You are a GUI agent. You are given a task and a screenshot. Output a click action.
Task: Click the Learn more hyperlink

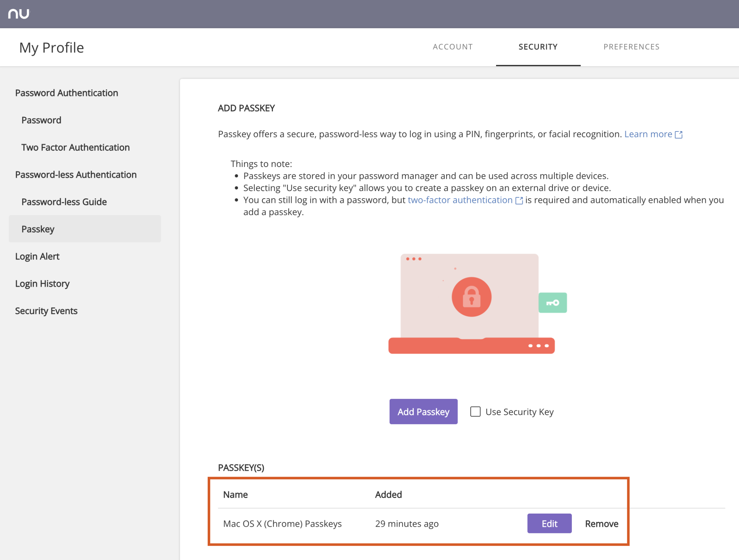point(648,134)
